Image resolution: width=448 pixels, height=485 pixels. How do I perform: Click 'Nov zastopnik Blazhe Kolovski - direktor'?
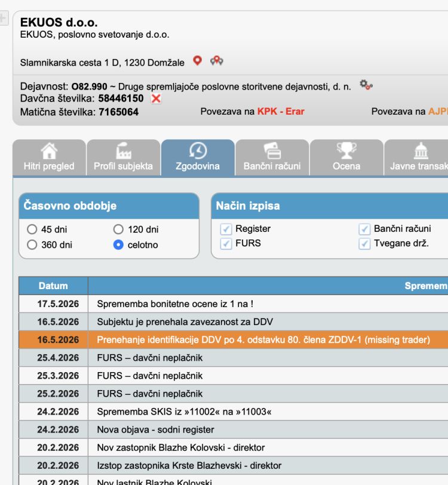click(x=181, y=447)
